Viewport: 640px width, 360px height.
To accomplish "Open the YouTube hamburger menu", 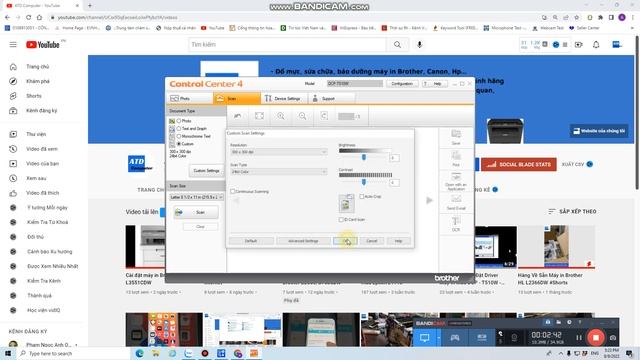I will (13, 44).
